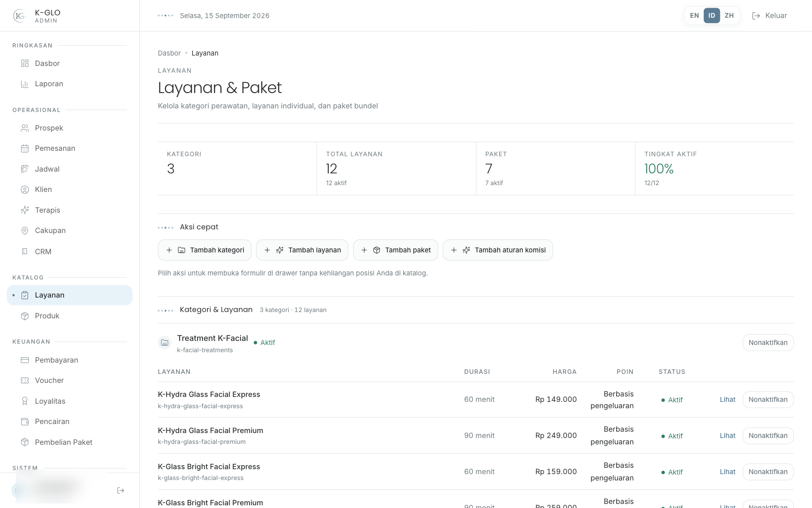Click the Treatment K-Facial folder icon
The width and height of the screenshot is (812, 508).
[x=165, y=343]
